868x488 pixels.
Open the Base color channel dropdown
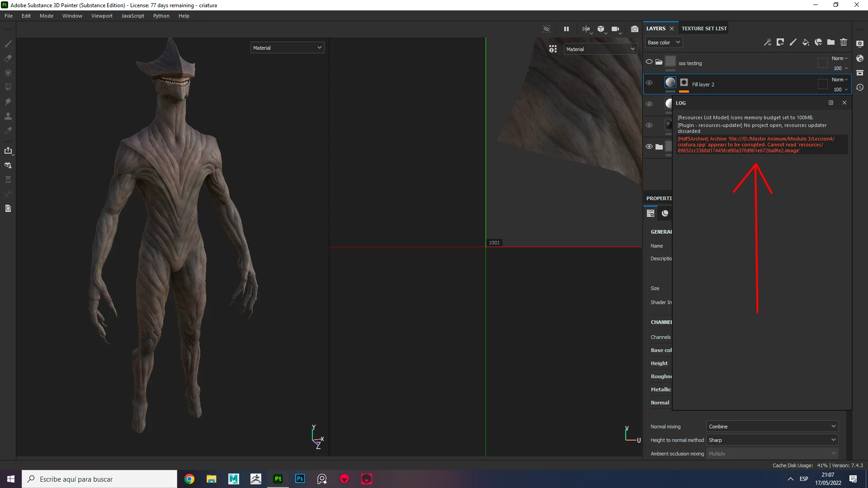[663, 42]
